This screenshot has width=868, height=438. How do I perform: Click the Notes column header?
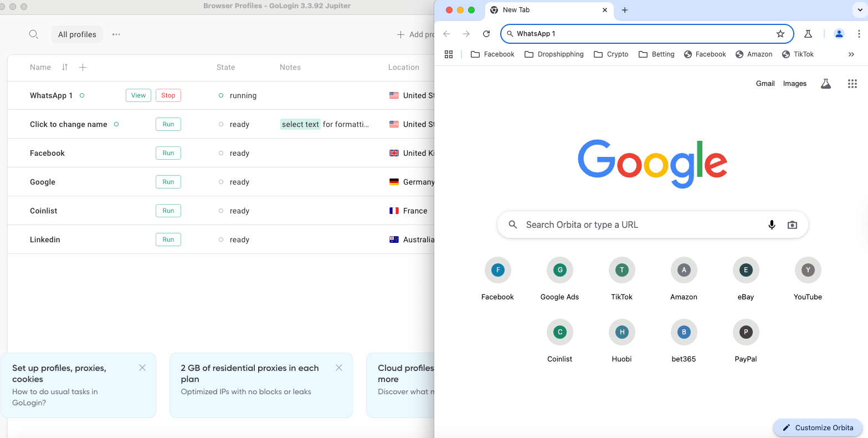click(x=290, y=67)
